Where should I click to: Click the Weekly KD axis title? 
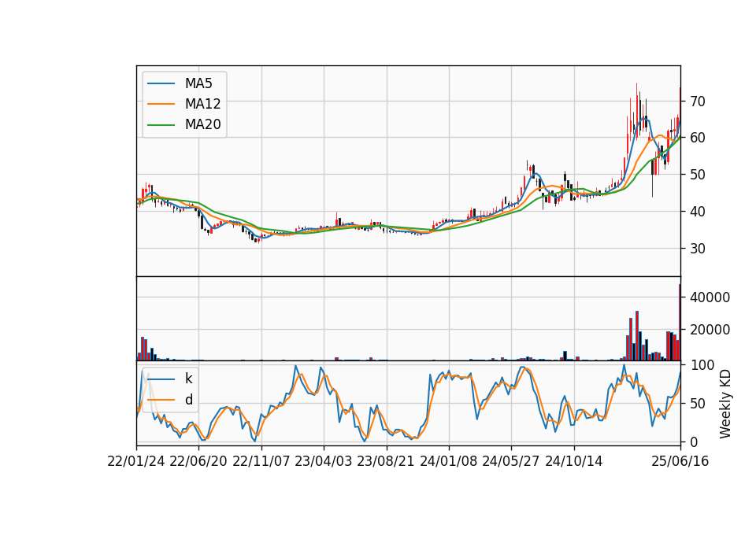pyautogui.click(x=725, y=404)
